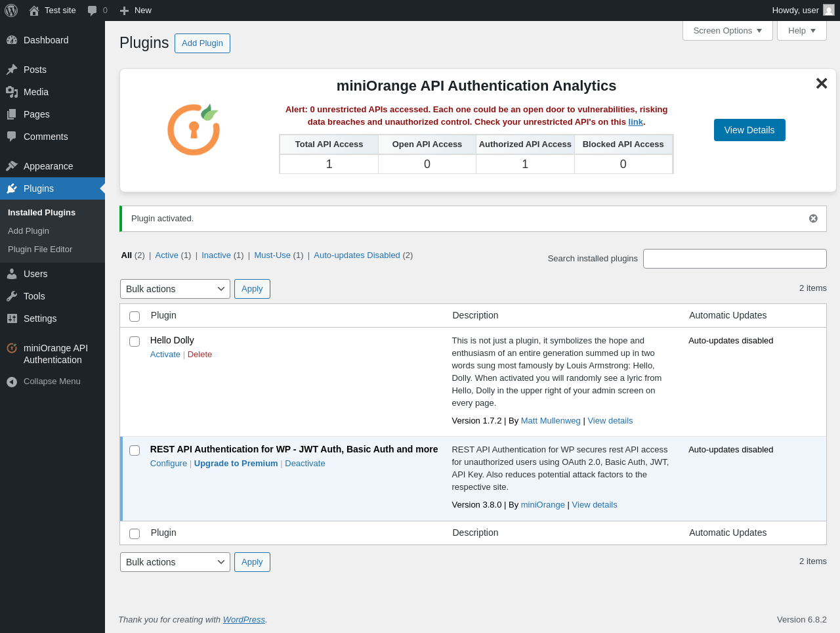Click the Plugins plug icon
The width and height of the screenshot is (840, 633).
click(12, 188)
